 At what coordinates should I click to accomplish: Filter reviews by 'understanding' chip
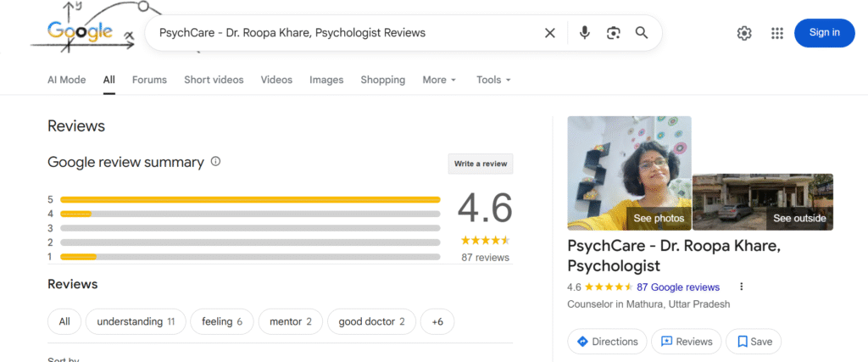coord(136,322)
